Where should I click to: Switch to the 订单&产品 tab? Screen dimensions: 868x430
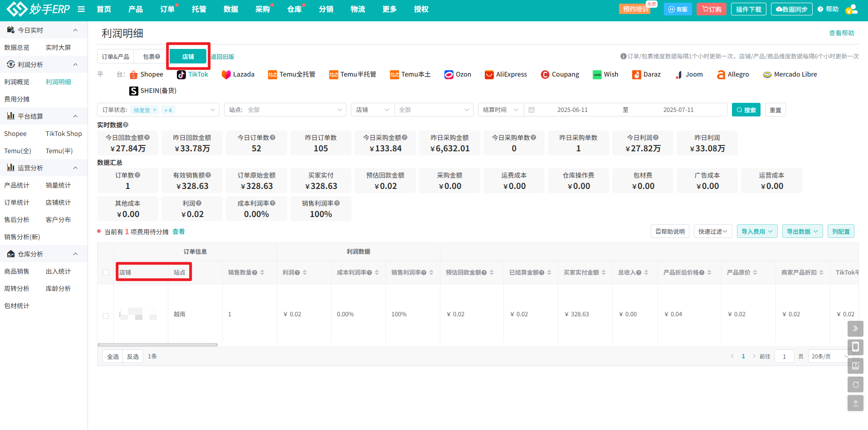tap(116, 57)
